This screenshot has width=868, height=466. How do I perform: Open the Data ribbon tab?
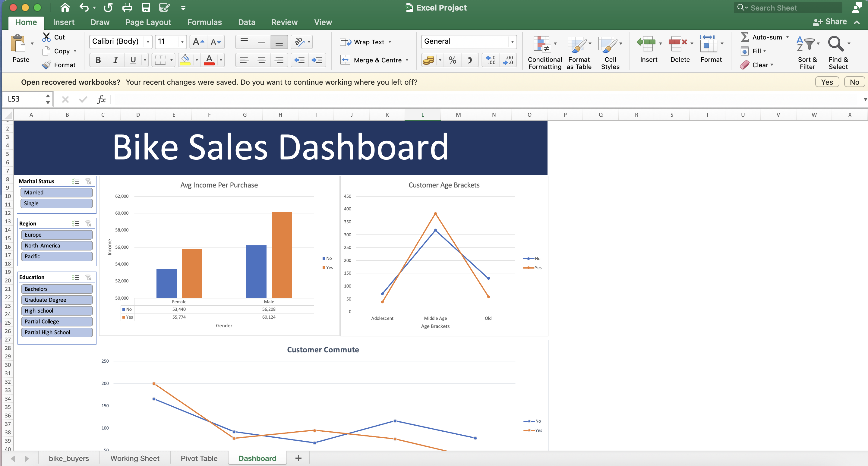(x=247, y=22)
